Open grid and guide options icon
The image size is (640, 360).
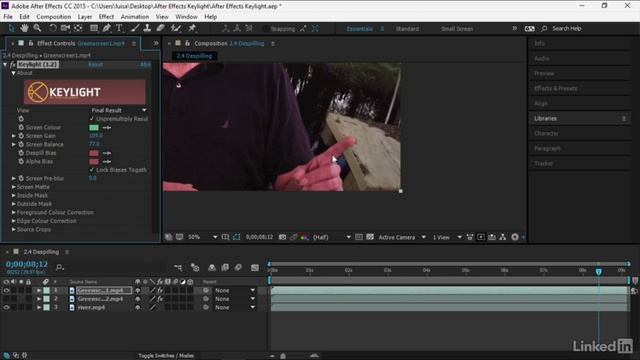[x=225, y=237]
